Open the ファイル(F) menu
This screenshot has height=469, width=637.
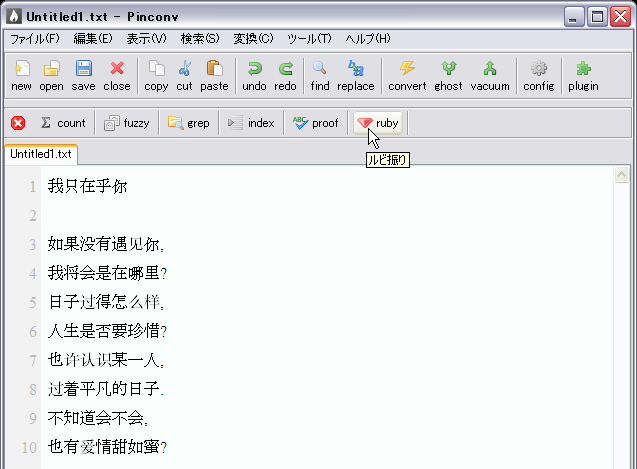pyautogui.click(x=35, y=39)
